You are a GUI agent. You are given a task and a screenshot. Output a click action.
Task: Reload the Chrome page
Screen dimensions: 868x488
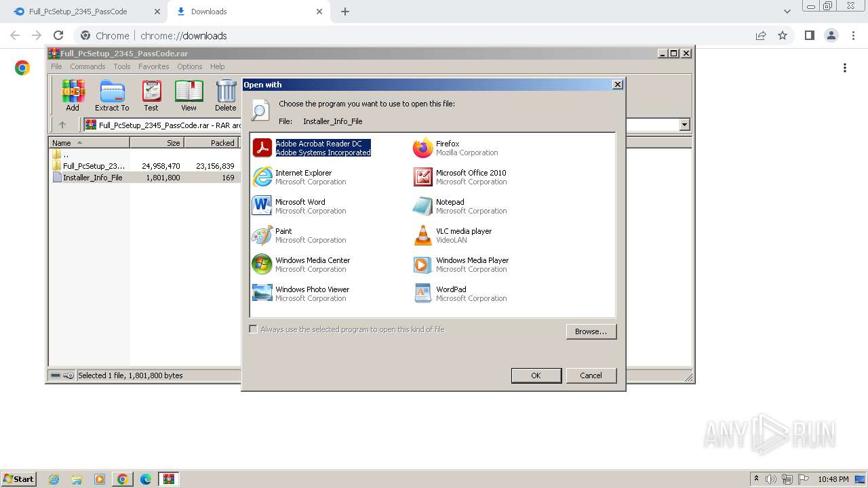point(58,35)
